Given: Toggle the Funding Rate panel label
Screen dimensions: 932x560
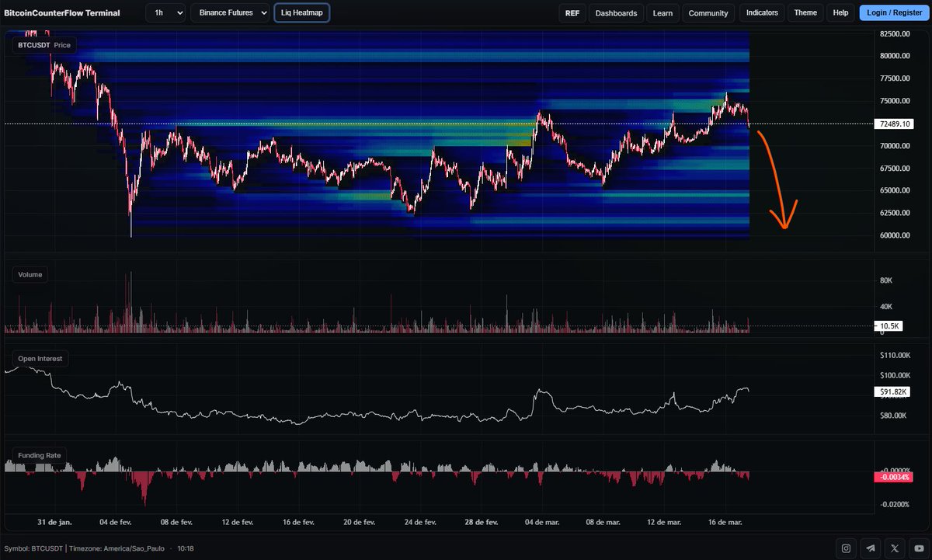Looking at the screenshot, I should [39, 454].
